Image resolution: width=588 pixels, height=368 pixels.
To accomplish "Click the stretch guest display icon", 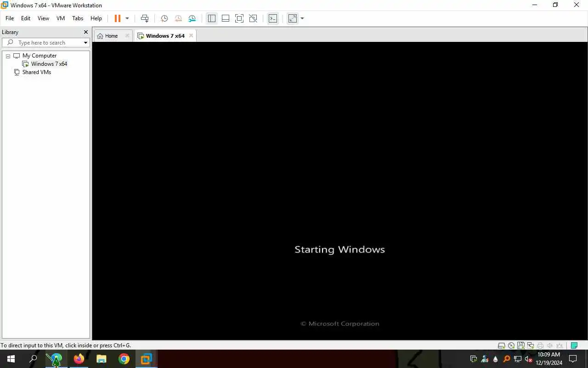I will [x=293, y=18].
